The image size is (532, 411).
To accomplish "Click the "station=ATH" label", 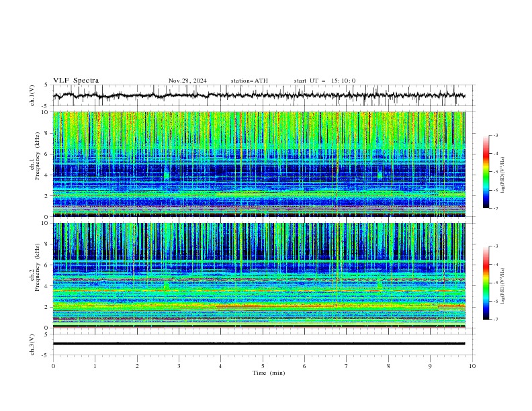I will point(249,81).
